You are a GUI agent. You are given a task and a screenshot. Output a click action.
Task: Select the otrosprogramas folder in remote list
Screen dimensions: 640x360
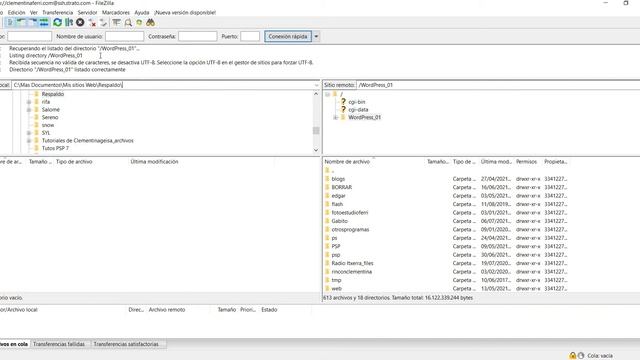click(x=350, y=230)
